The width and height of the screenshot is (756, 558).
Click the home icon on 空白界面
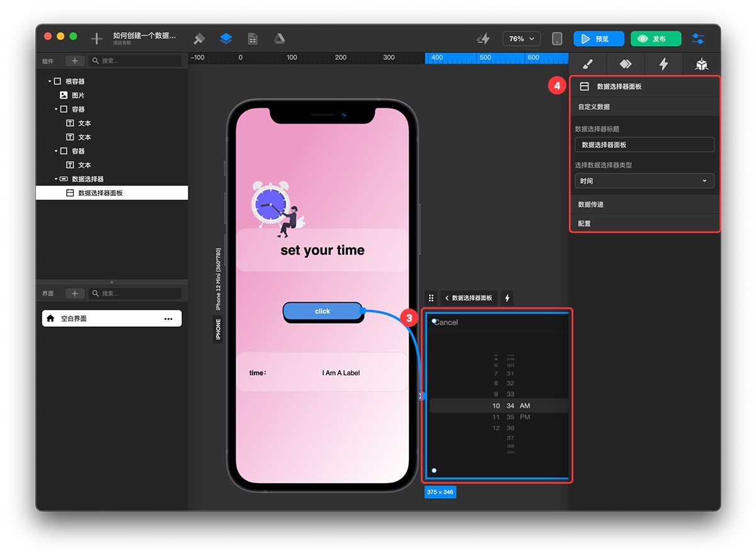[x=50, y=319]
